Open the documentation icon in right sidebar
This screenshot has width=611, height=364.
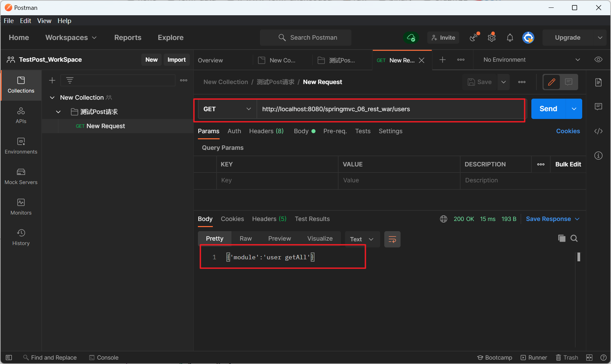[598, 82]
